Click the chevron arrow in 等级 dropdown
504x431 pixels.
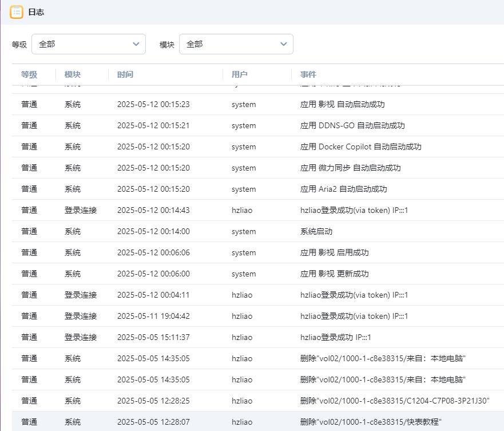[136, 44]
